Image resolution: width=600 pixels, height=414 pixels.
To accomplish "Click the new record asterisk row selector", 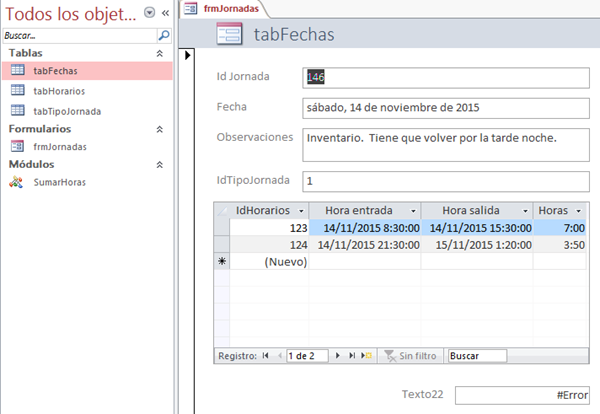I will tap(222, 261).
